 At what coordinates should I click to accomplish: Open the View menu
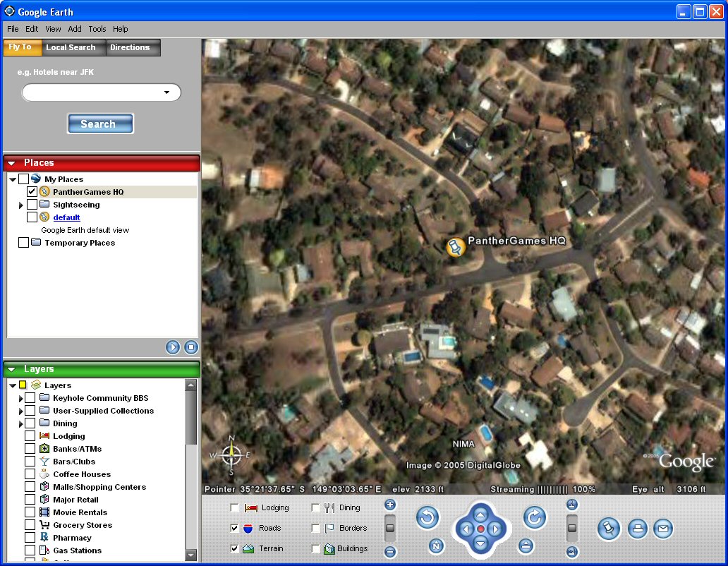pyautogui.click(x=53, y=29)
